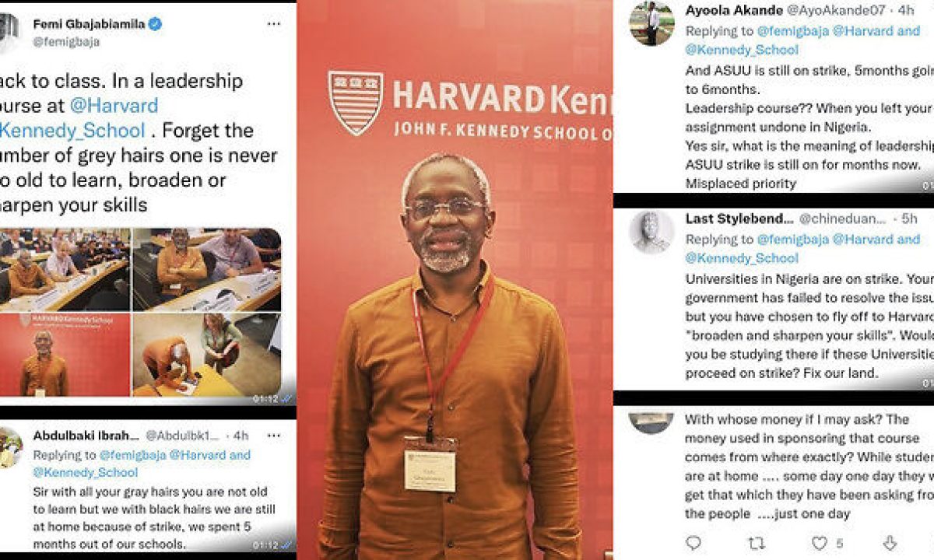Open the red Harvard backdrop photo thumbnail
The width and height of the screenshot is (934, 560).
click(x=65, y=354)
